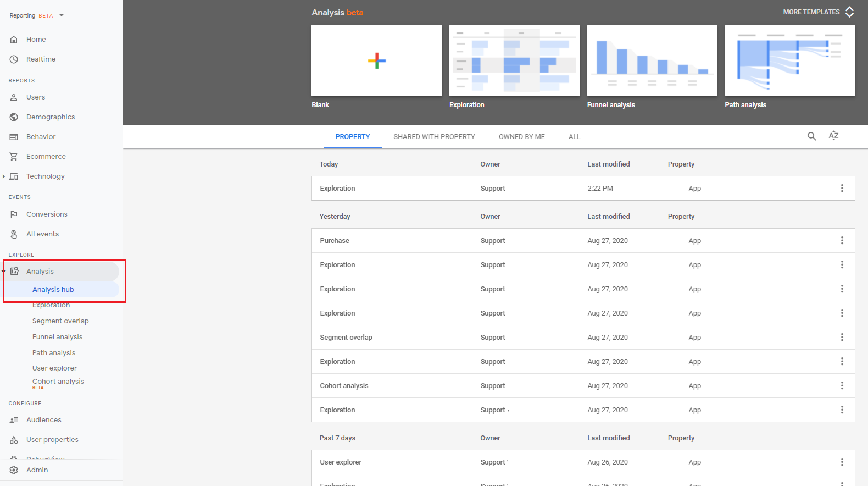Click the A-Z sort icon
Image resolution: width=868 pixels, height=486 pixels.
pos(833,136)
